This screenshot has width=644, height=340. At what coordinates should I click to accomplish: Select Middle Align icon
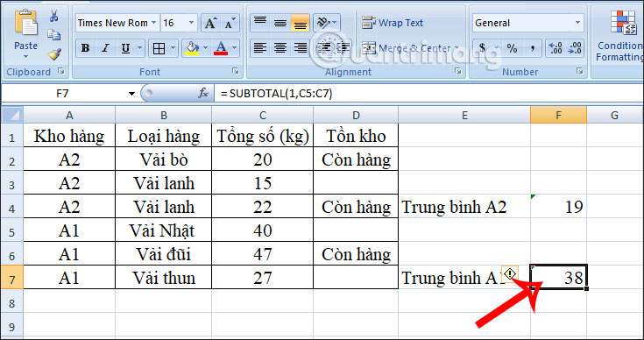pos(280,23)
